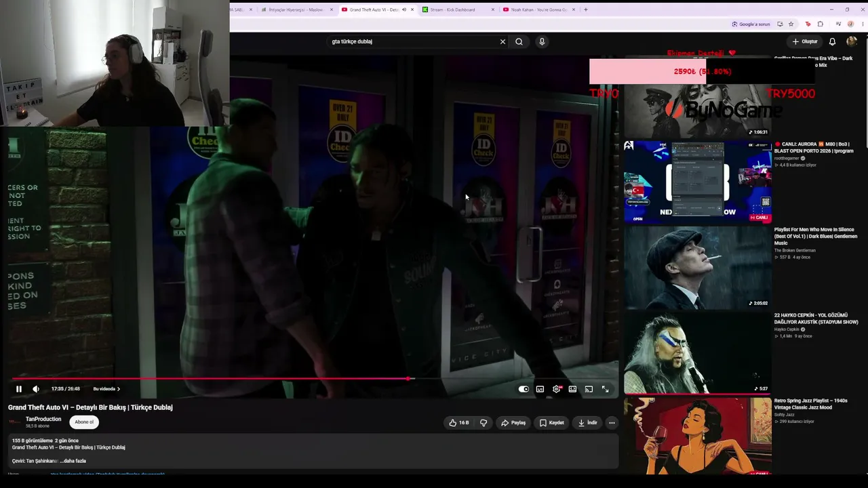Open the TanProduction channel name link
Image resolution: width=868 pixels, height=488 pixels.
[x=43, y=419]
